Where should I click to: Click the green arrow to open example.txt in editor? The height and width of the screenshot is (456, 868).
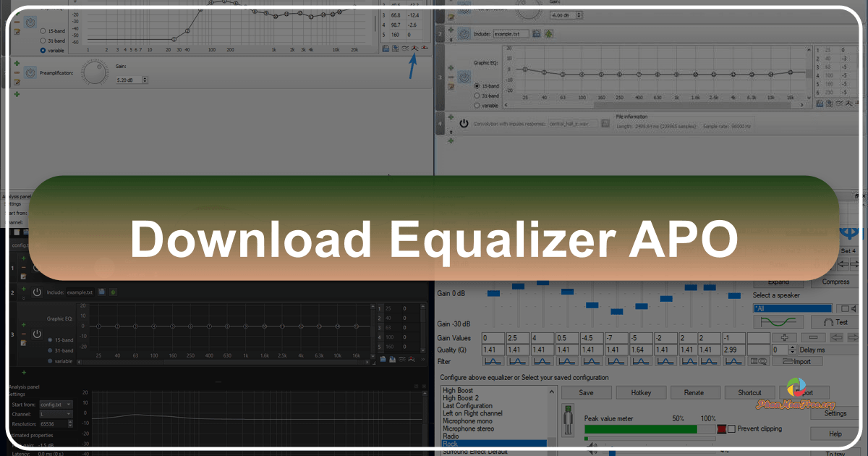click(x=548, y=33)
